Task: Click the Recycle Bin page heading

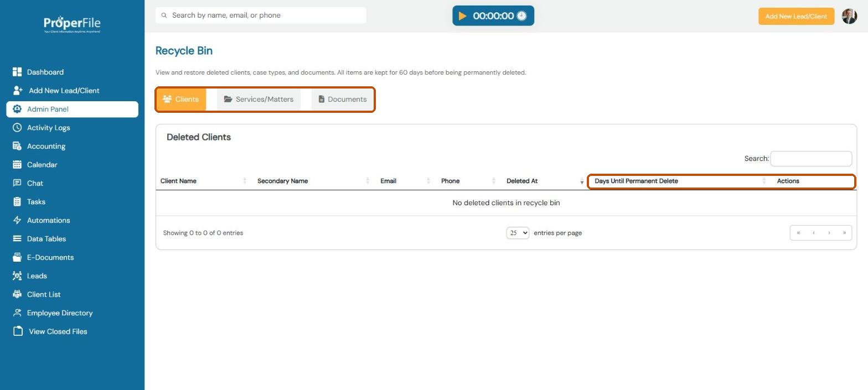Action: tap(184, 51)
